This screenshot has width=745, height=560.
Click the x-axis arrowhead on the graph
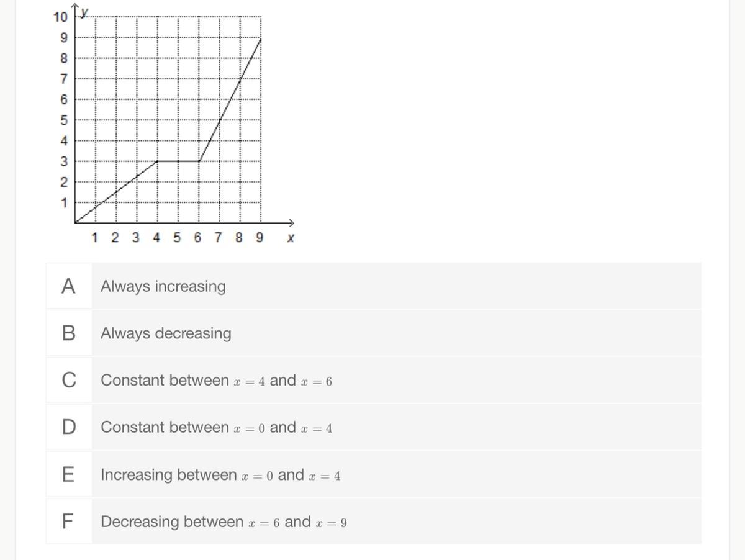[291, 222]
